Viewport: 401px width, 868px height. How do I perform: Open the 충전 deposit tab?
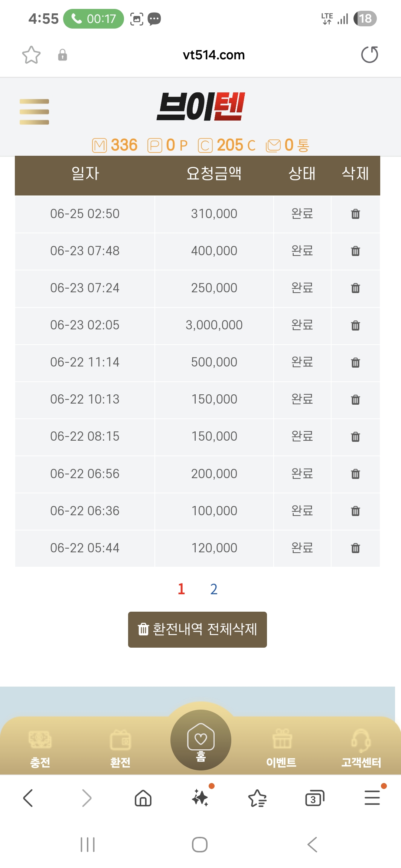pyautogui.click(x=40, y=747)
